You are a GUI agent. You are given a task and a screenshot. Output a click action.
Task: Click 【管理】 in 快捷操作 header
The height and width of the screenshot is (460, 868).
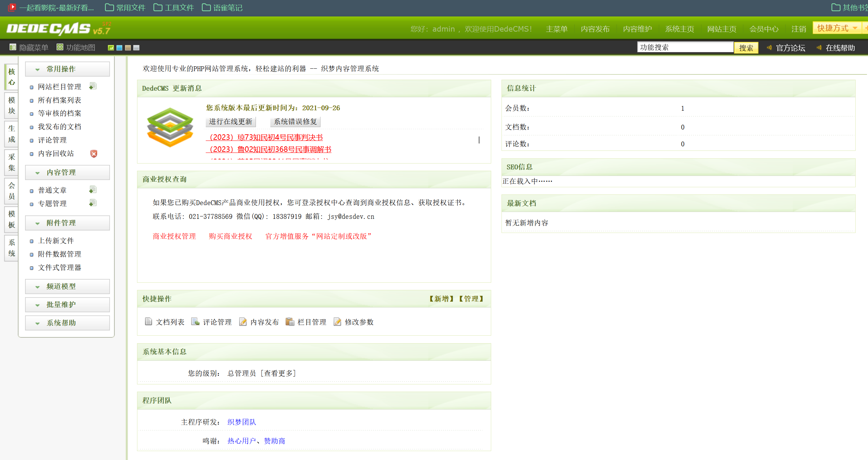[x=471, y=299]
